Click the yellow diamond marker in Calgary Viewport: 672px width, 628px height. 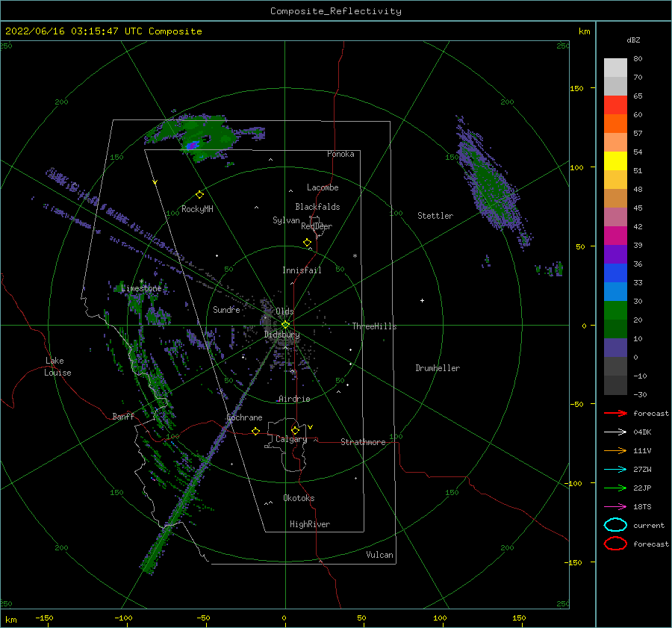click(x=295, y=430)
